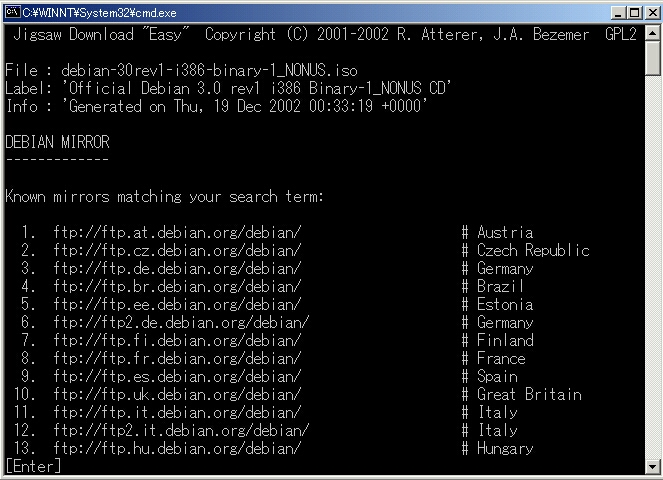Select mirror ftp://ftp.de.debian.org/debian/
This screenshot has width=663, height=480.
click(x=177, y=269)
